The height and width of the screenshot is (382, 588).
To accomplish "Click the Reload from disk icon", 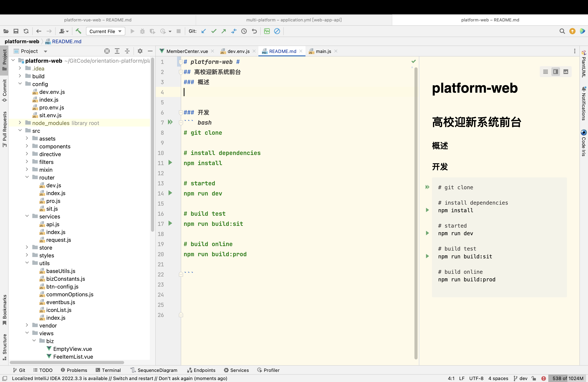I will pyautogui.click(x=26, y=31).
